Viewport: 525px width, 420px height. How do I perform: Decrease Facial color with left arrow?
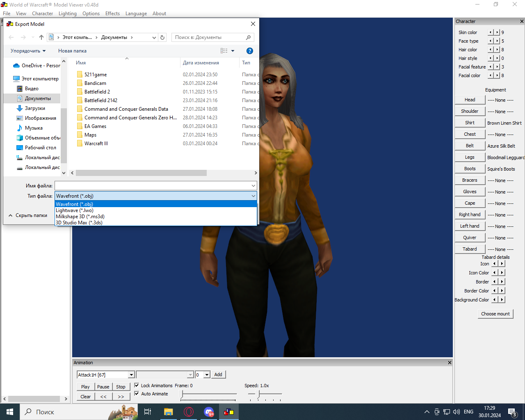[491, 75]
